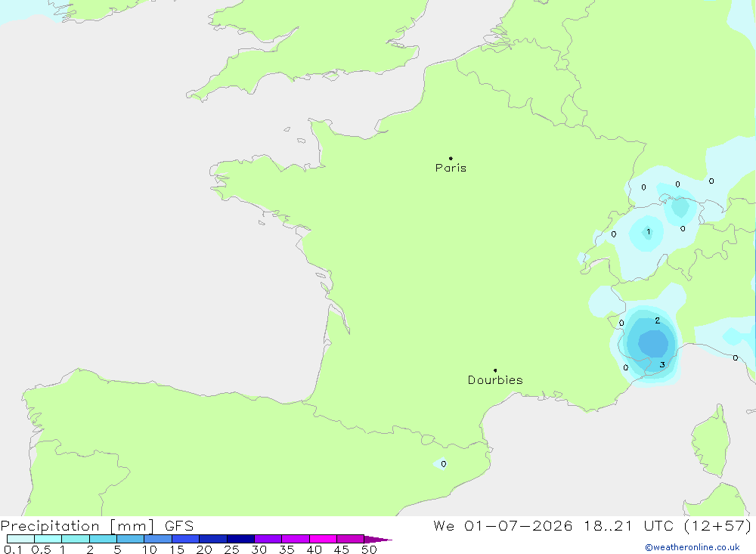Click the '50' legend scale label
The width and height of the screenshot is (756, 554).
click(370, 549)
